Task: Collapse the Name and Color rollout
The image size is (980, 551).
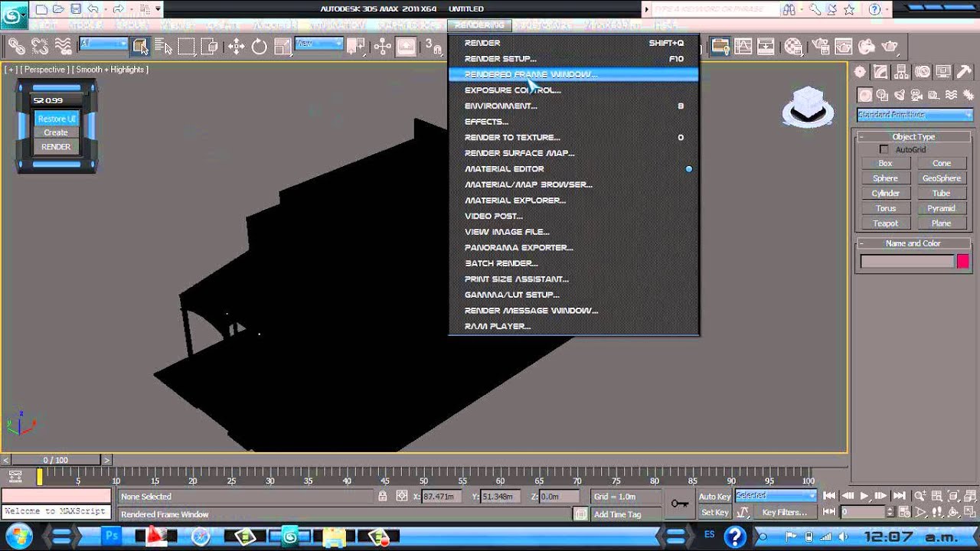Action: coord(913,243)
